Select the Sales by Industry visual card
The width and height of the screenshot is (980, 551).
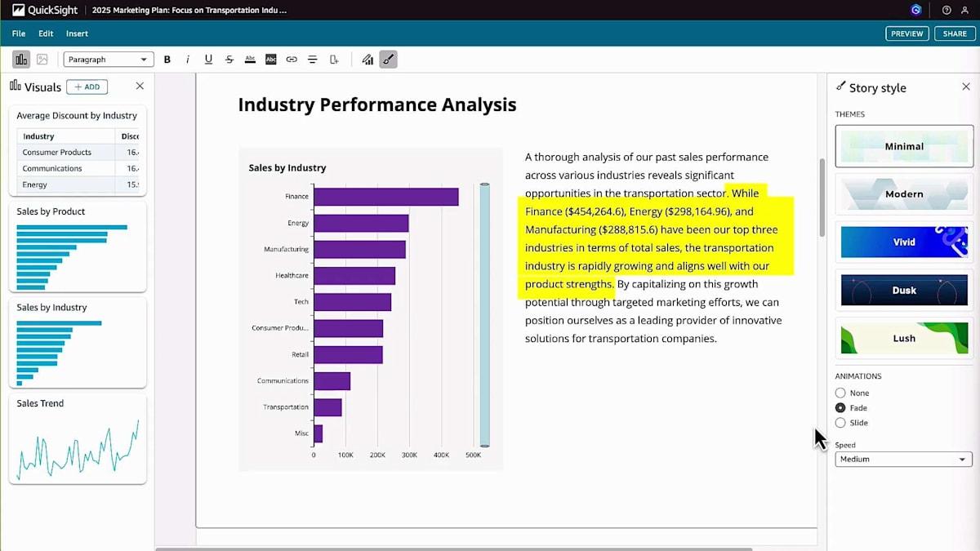tap(78, 342)
